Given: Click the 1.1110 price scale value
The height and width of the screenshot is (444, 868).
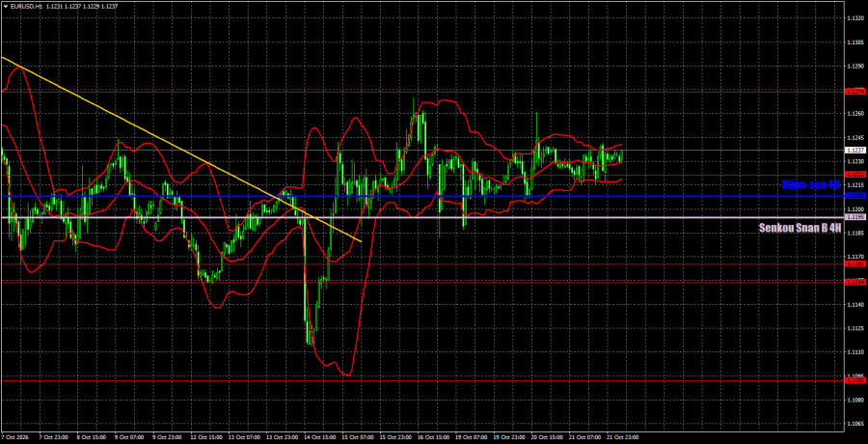Looking at the screenshot, I should pyautogui.click(x=854, y=352).
